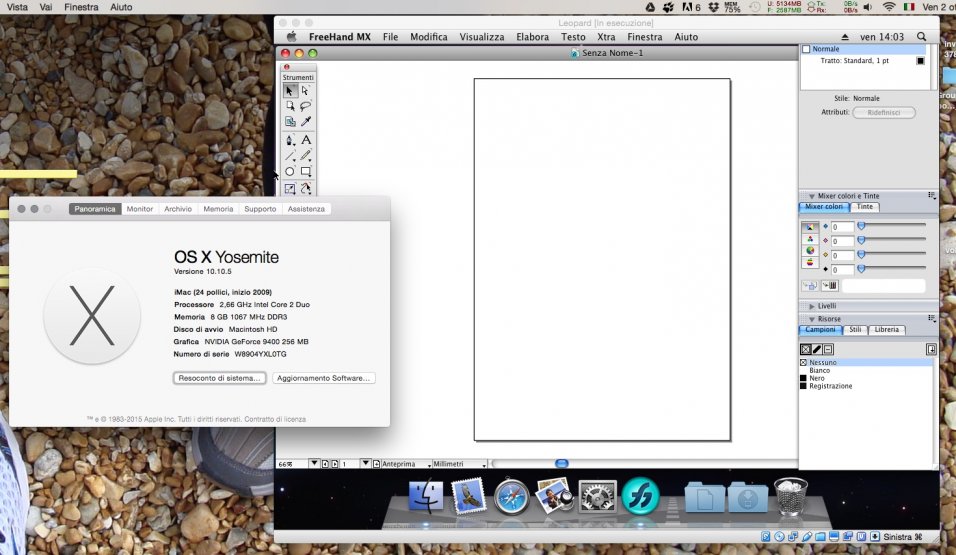Open the Elabora menu
This screenshot has width=956, height=555.
[x=532, y=37]
